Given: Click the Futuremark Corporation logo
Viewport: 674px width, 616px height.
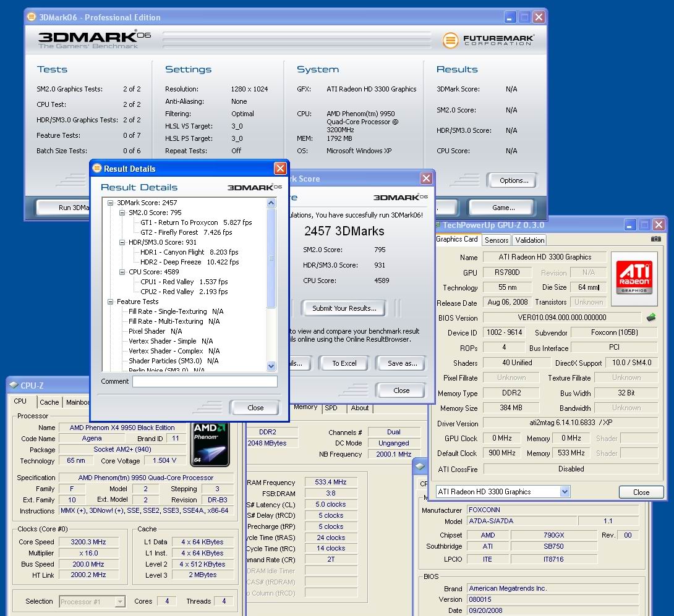Looking at the screenshot, I should coord(488,40).
